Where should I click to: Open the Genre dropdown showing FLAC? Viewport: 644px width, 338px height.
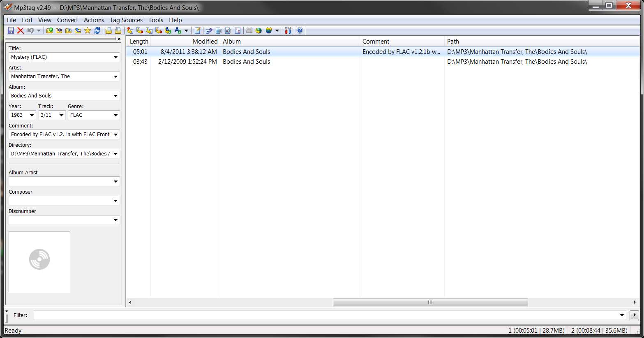(115, 115)
